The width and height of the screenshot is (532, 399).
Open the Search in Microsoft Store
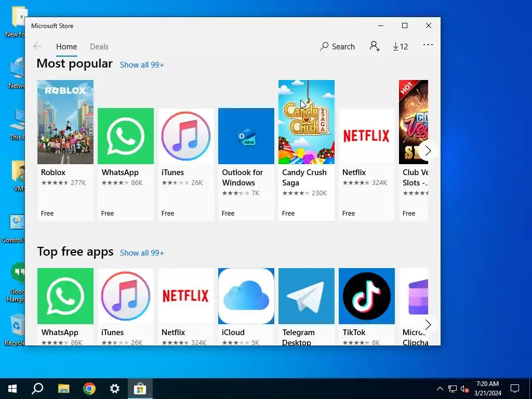click(337, 46)
